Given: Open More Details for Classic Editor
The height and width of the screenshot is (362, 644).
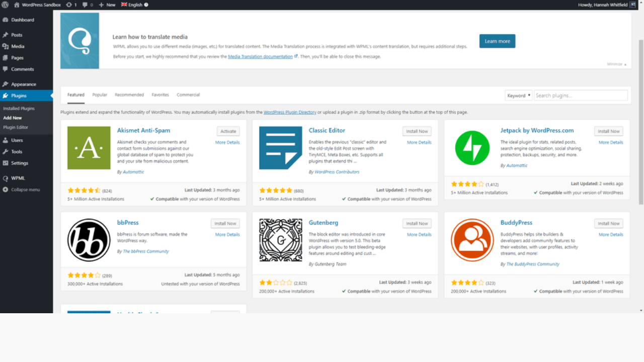Looking at the screenshot, I should 419,142.
